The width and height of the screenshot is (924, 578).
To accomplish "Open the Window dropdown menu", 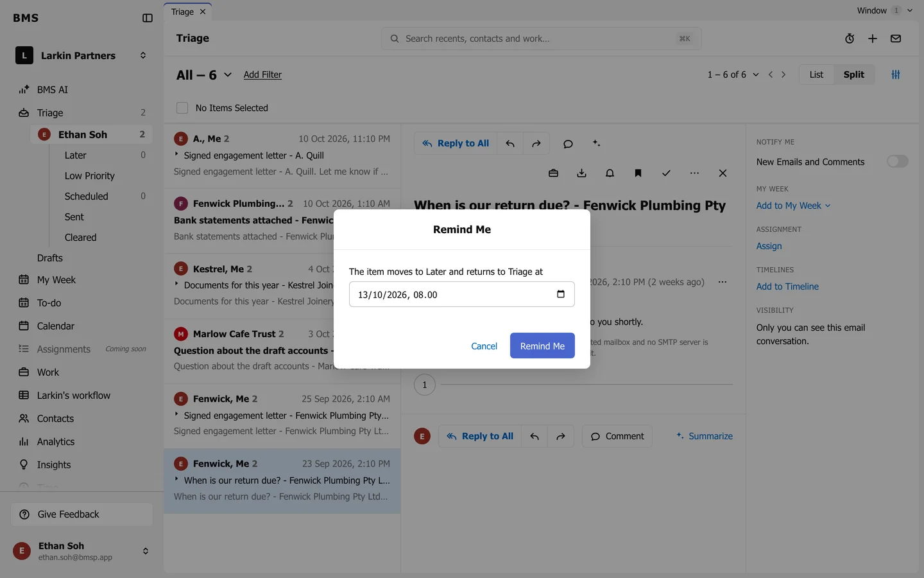I will pos(884,10).
